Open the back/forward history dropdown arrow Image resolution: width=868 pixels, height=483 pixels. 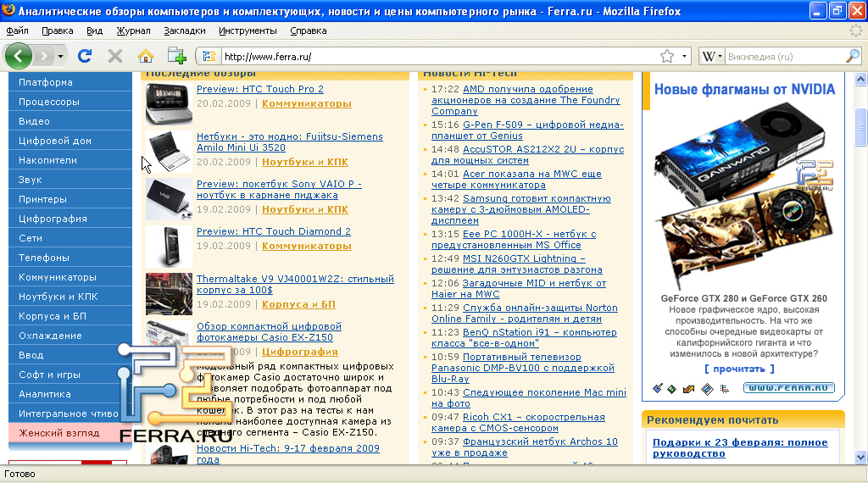[60, 57]
